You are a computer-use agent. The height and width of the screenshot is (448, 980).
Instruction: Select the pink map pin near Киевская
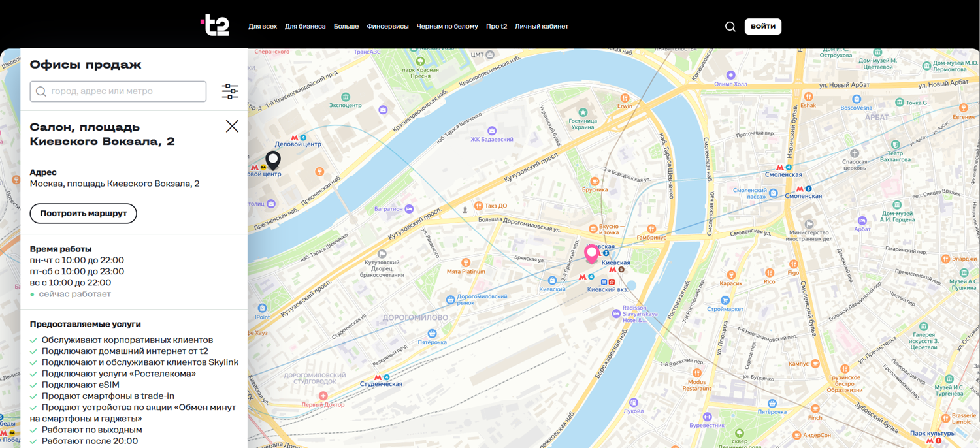(x=592, y=253)
